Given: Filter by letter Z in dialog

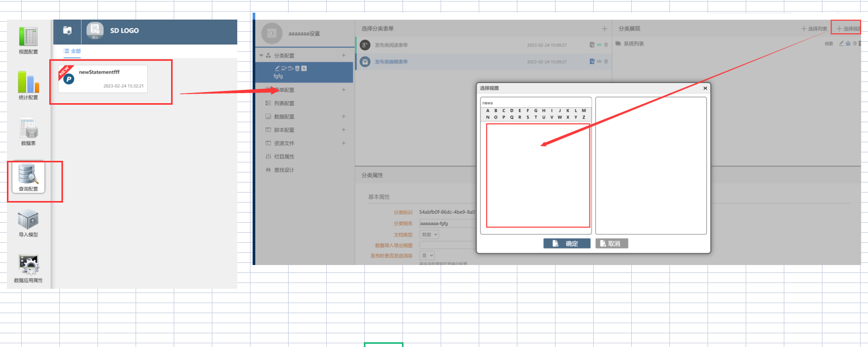Looking at the screenshot, I should (584, 117).
